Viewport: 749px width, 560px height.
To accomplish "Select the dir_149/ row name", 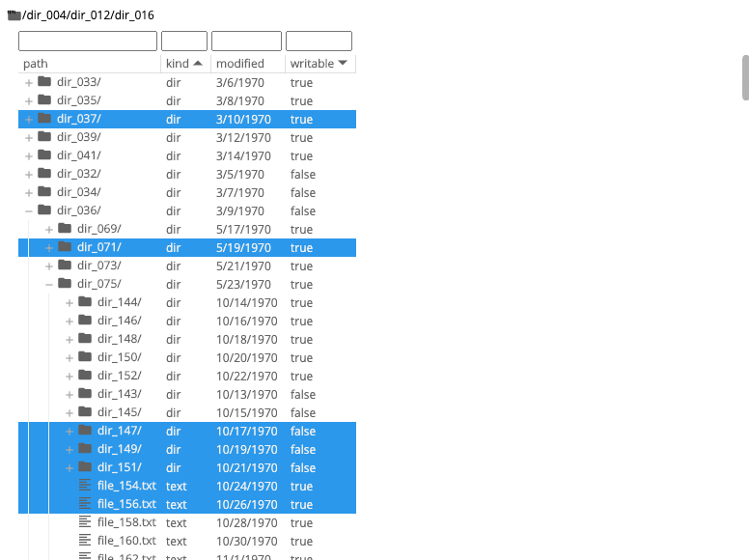I will coord(120,449).
